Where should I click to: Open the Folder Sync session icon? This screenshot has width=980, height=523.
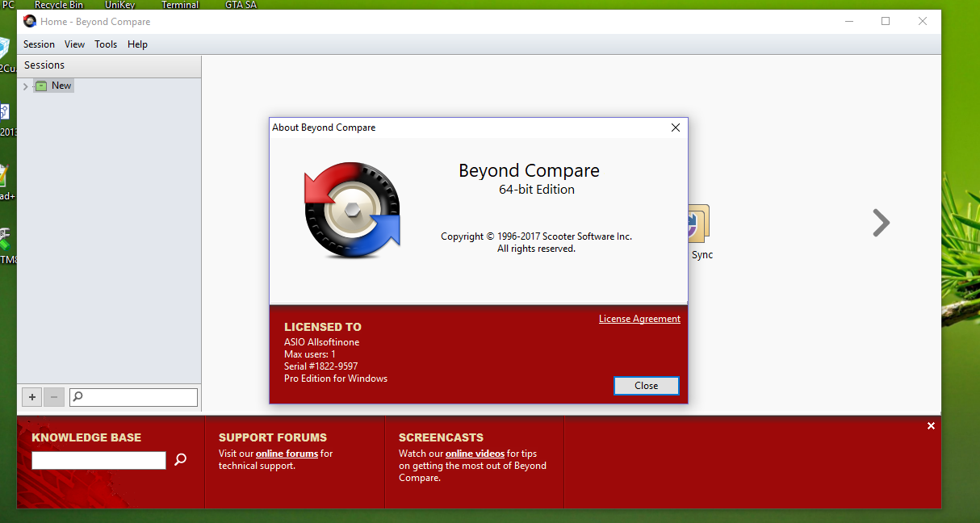coord(699,232)
